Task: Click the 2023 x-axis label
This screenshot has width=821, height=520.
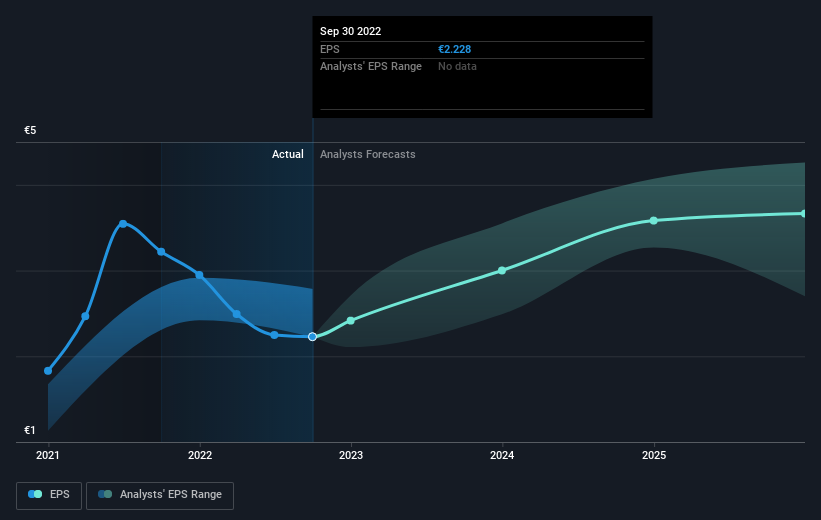Action: [x=351, y=456]
